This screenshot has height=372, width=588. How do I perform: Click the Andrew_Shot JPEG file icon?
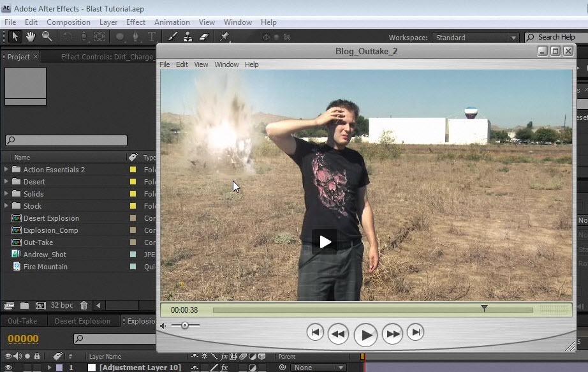(x=16, y=254)
